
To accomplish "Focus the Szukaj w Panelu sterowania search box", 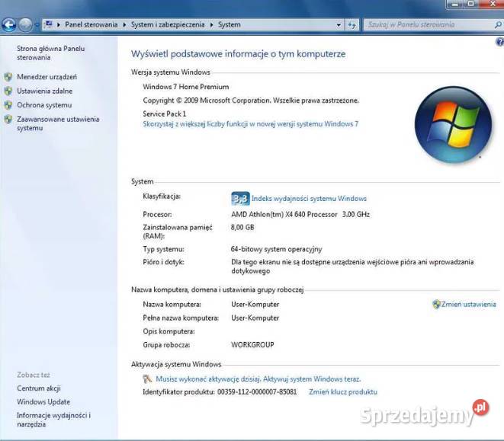I will coord(429,24).
